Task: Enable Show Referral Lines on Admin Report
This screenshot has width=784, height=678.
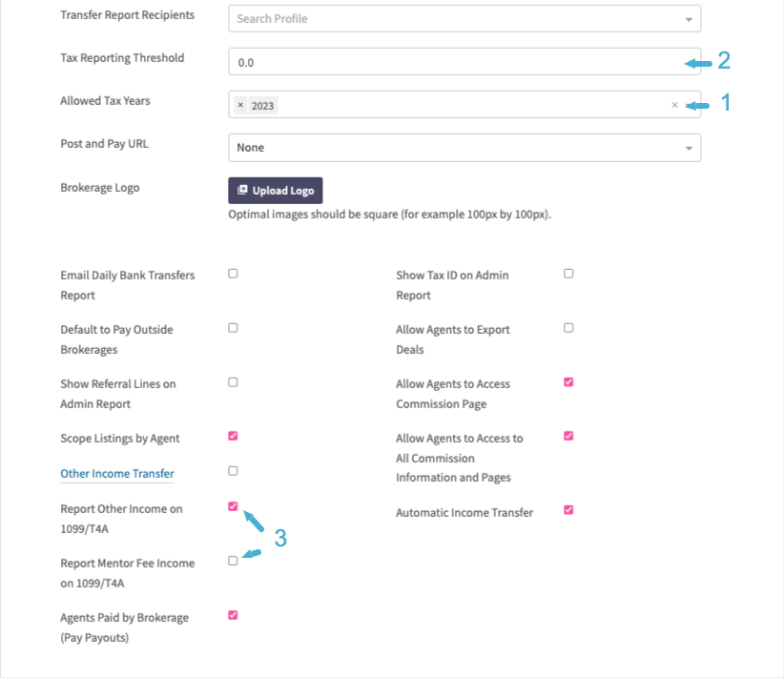Action: pyautogui.click(x=233, y=382)
